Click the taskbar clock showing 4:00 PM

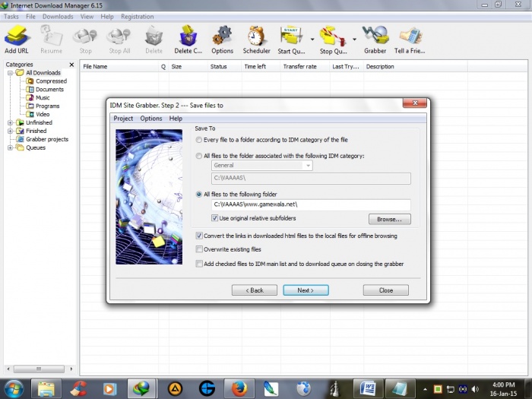(503, 389)
